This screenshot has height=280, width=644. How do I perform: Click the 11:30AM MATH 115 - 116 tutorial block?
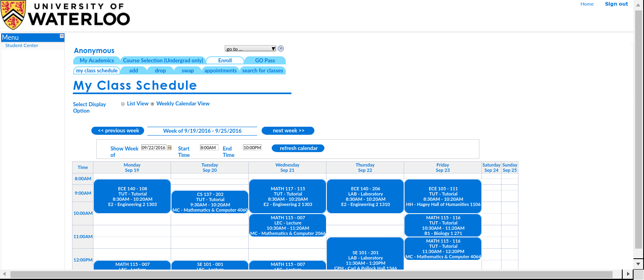coord(443,249)
